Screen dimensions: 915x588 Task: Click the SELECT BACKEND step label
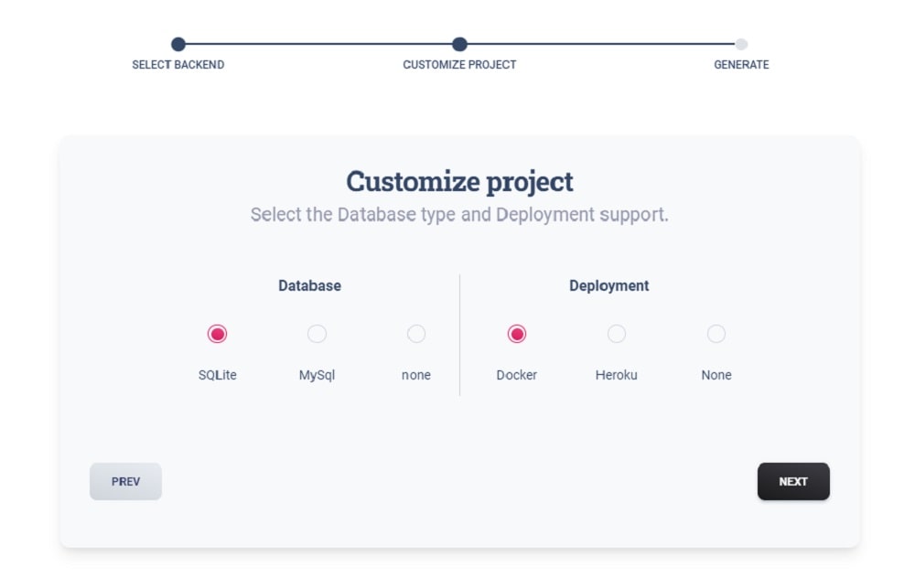coord(178,65)
